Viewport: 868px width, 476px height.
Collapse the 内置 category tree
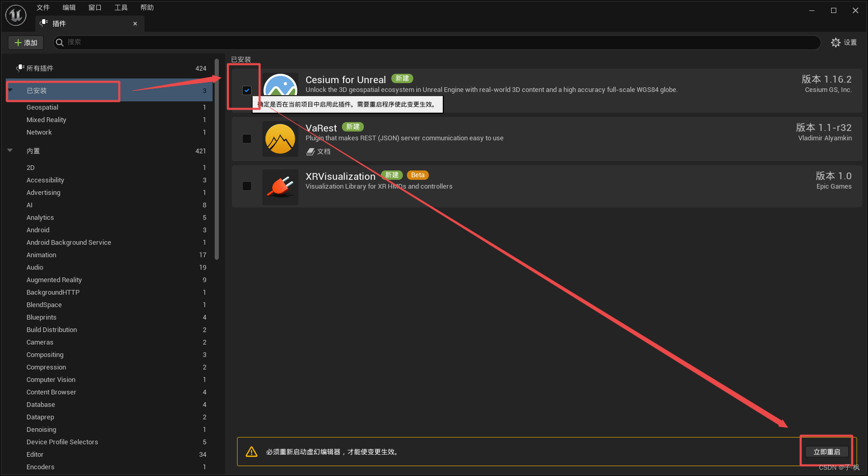[x=10, y=150]
